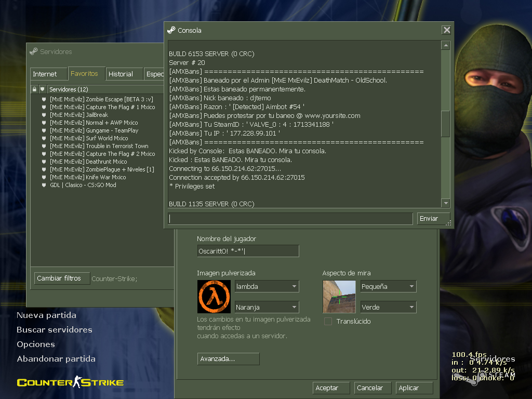
Task: Click the orange lambda spray logo preview
Action: click(x=214, y=297)
